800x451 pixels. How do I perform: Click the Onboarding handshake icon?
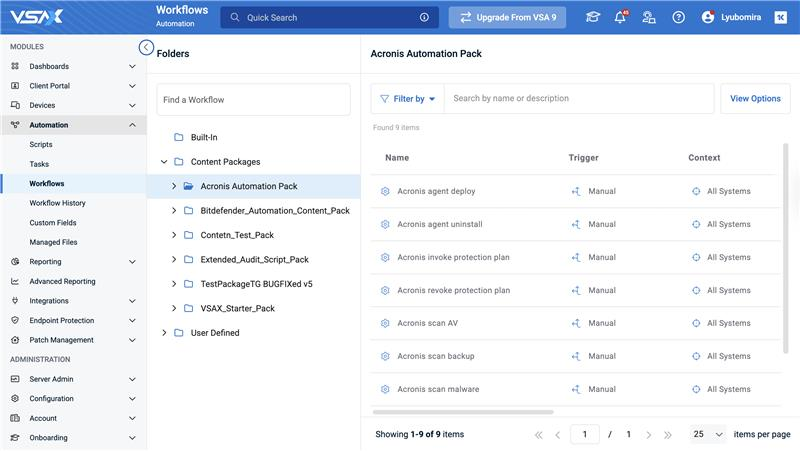[x=15, y=438]
